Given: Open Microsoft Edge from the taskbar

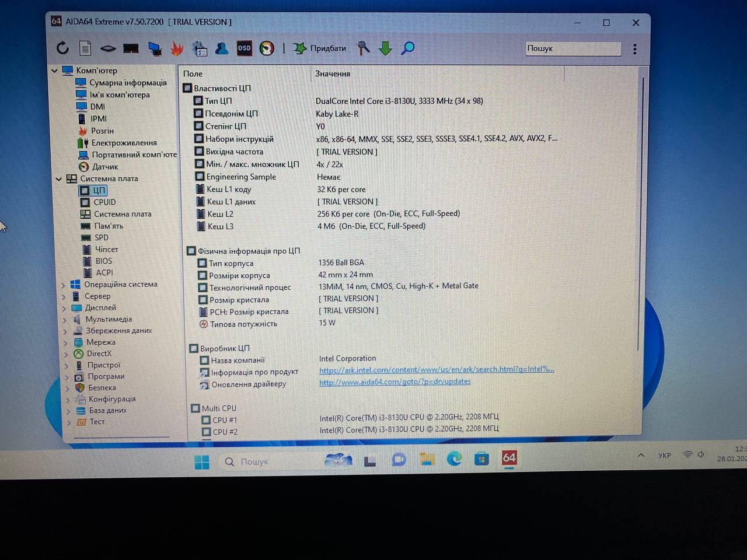Looking at the screenshot, I should click(455, 460).
